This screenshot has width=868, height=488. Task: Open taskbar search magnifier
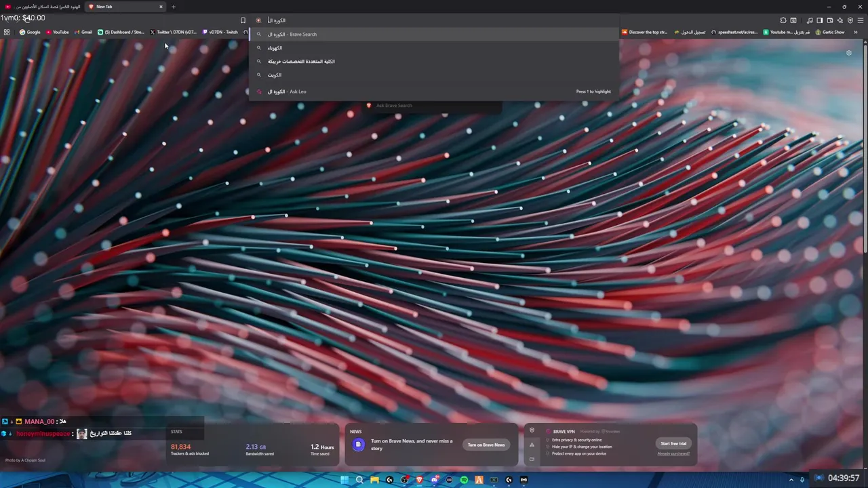(x=359, y=480)
